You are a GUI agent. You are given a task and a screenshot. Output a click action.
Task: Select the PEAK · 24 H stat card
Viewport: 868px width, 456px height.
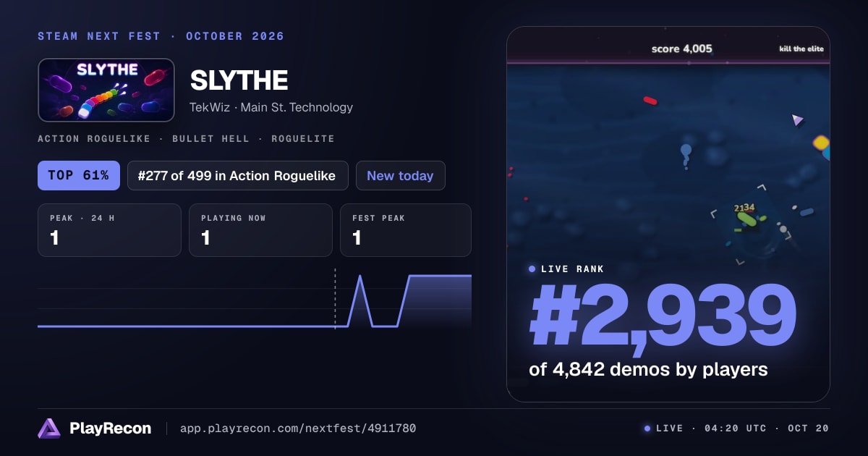[109, 230]
